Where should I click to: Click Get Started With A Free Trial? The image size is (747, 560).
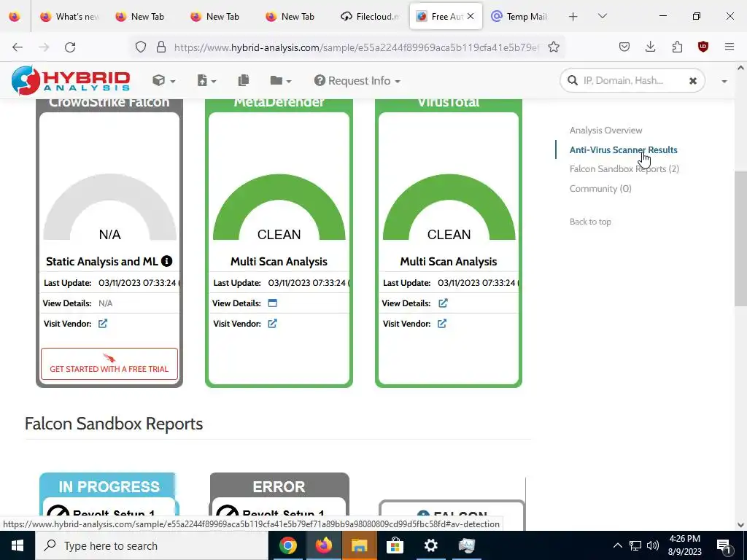[x=109, y=364]
